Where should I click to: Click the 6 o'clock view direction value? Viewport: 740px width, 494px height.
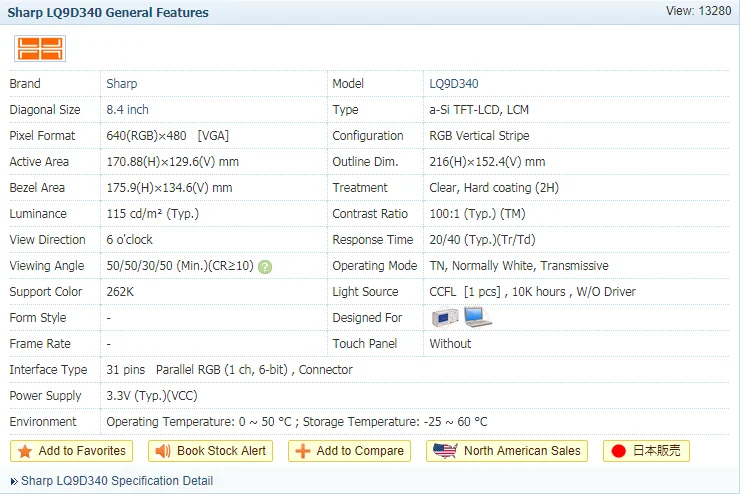tap(129, 240)
